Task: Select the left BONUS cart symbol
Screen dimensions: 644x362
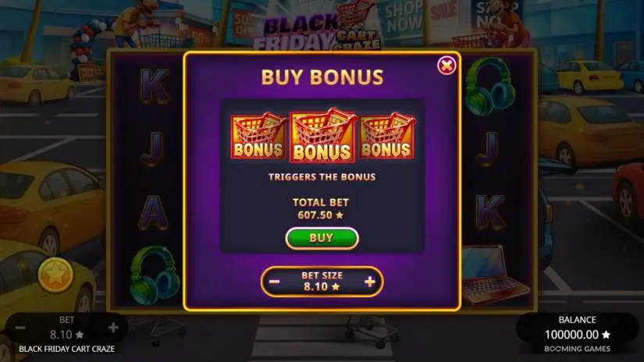Action: pyautogui.click(x=258, y=137)
